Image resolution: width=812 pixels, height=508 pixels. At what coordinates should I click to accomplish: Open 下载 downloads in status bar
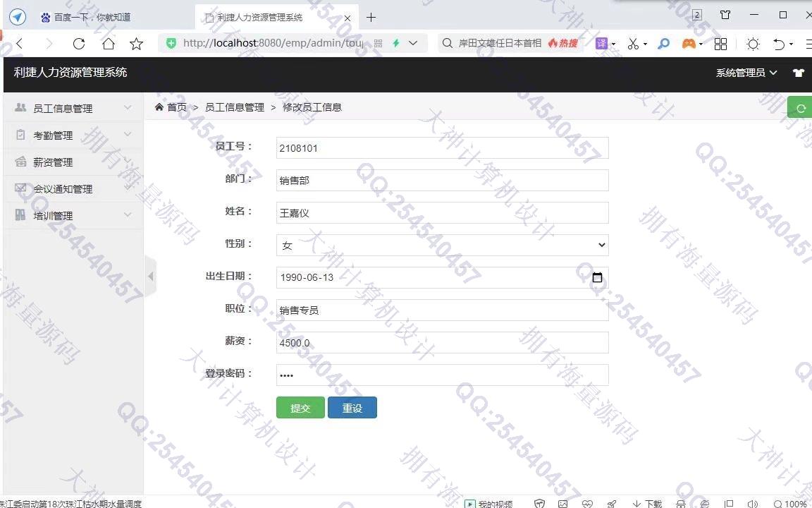tap(647, 503)
